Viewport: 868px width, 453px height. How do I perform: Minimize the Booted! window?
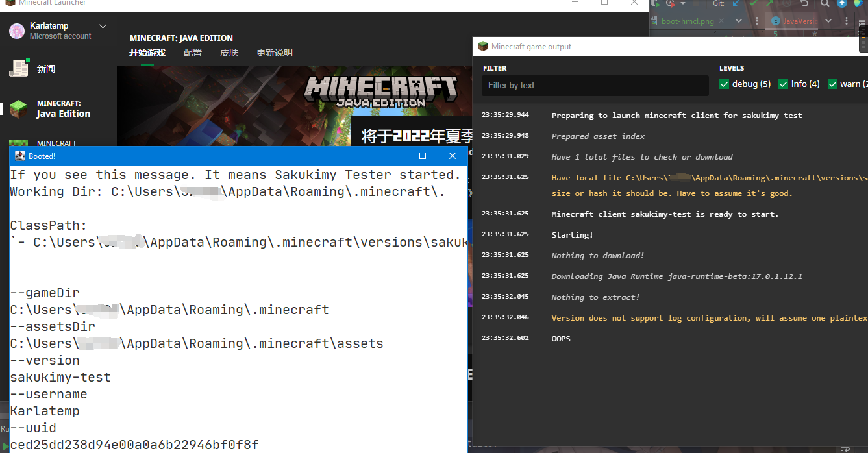tap(393, 156)
